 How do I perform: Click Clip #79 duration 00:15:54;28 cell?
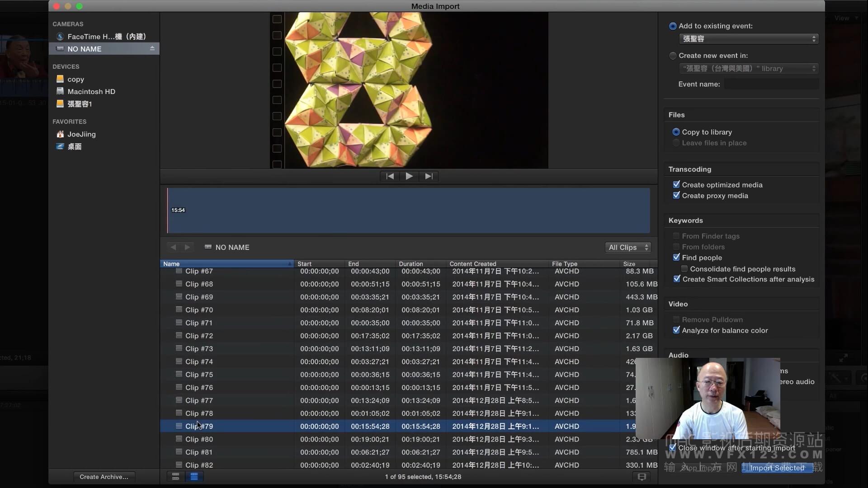tap(421, 426)
